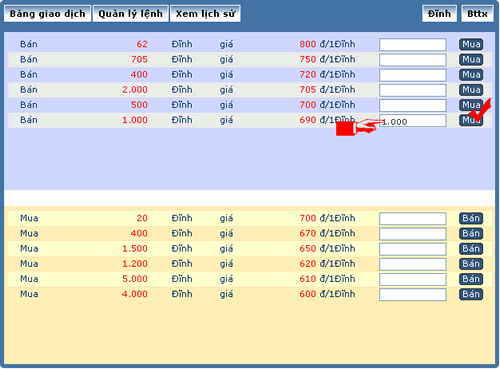Click the quantity field containing 1.000
500x369 pixels.
413,121
